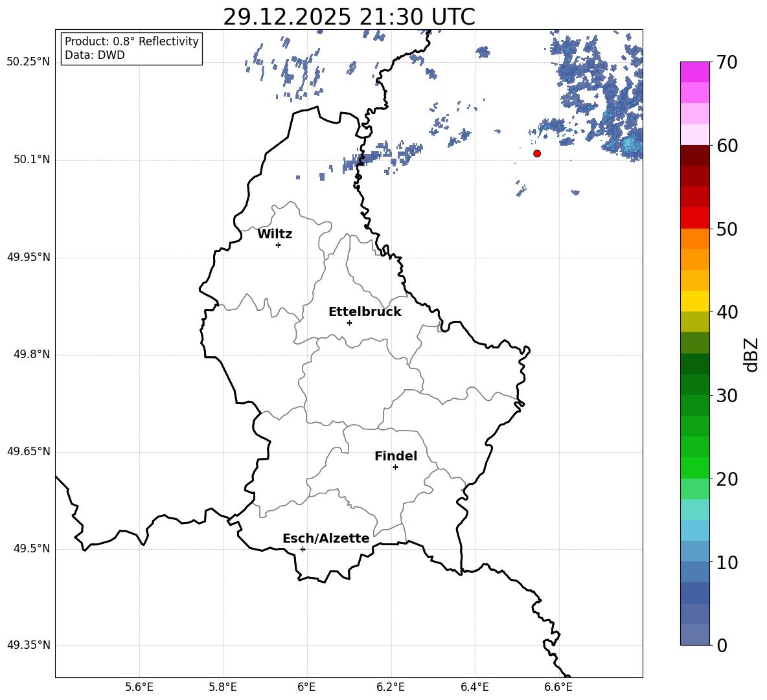This screenshot has width=767, height=700.
Task: Click the orange colorbar segment below 50
Action: point(694,238)
